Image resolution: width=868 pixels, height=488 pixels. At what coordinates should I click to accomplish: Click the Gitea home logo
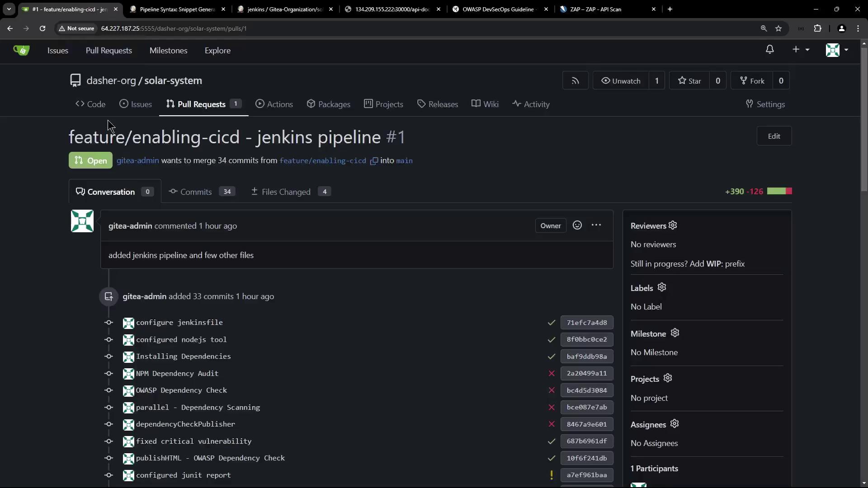pos(21,50)
